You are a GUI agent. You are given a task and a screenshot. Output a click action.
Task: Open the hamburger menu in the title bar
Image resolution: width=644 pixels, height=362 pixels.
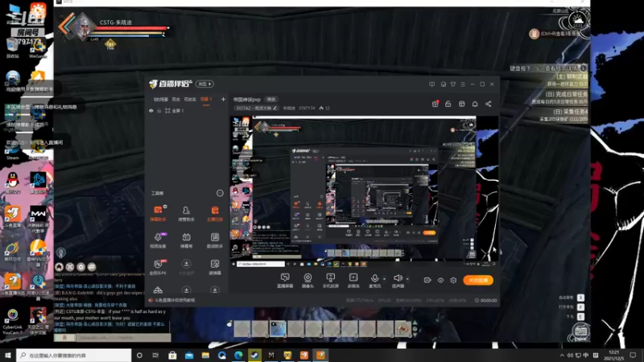pos(463,84)
